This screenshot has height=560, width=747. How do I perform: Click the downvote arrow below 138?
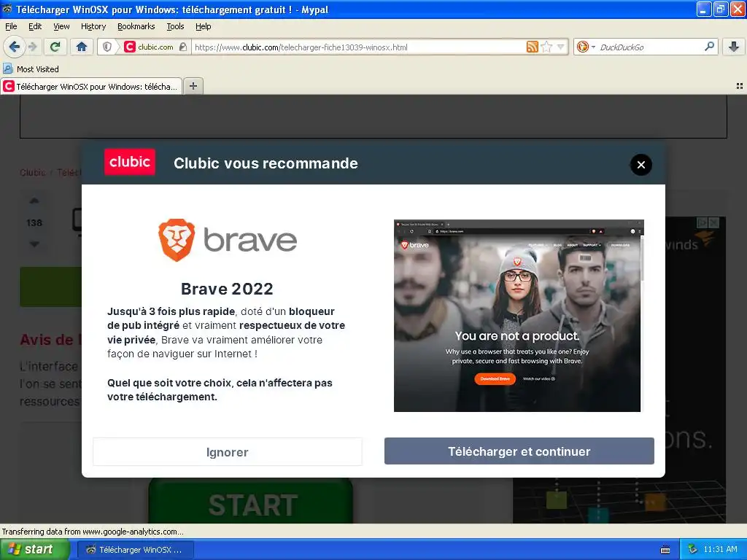click(34, 244)
